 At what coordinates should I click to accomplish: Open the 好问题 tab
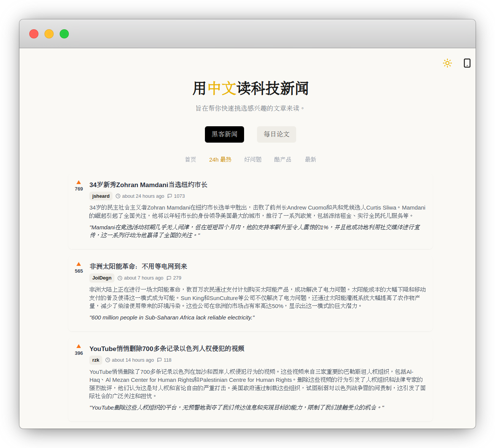[x=253, y=159]
